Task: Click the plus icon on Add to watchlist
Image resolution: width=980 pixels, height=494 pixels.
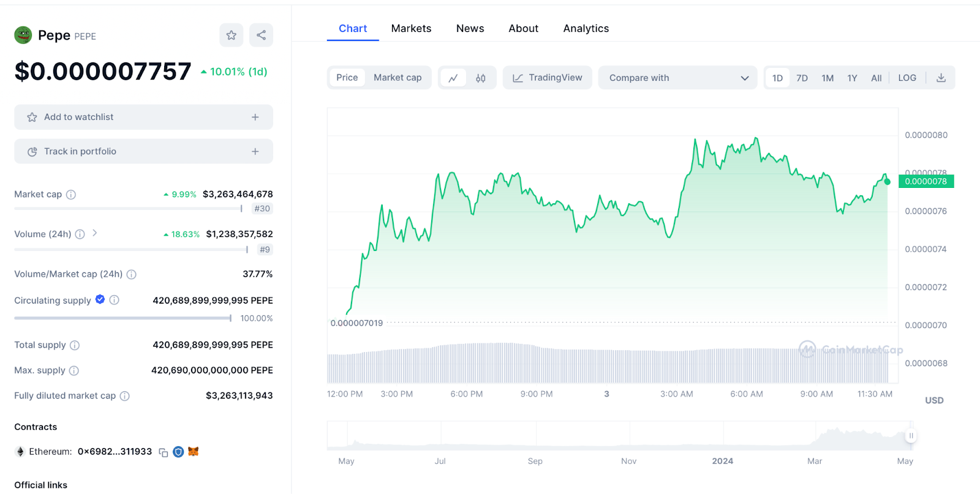Action: [x=255, y=117]
